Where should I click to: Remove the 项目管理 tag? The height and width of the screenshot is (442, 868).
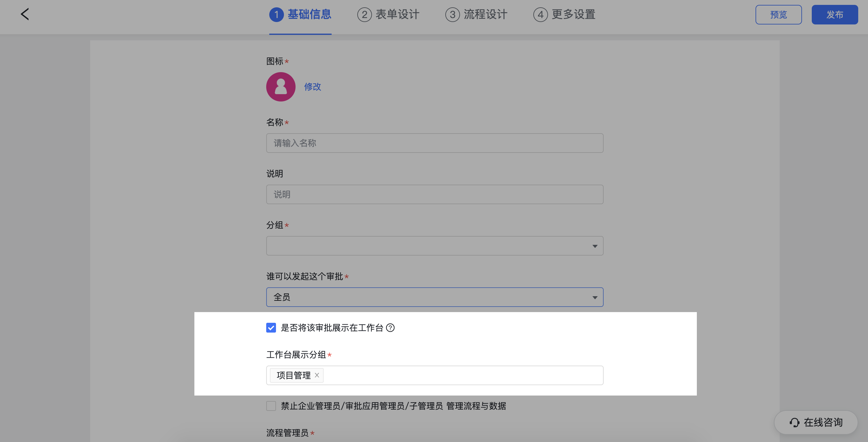pyautogui.click(x=317, y=375)
